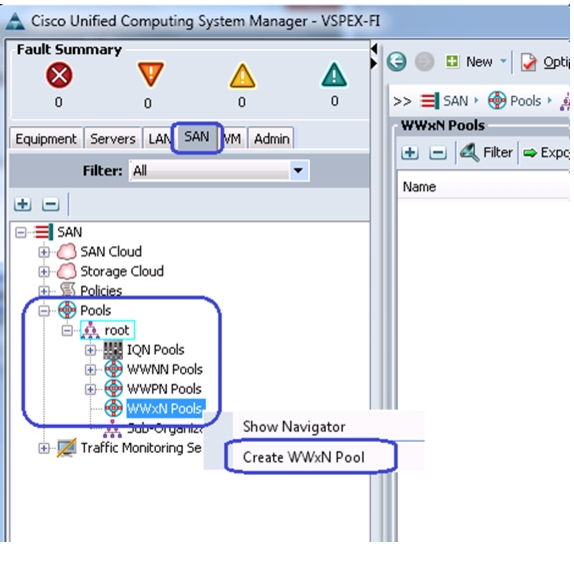Click the WWNN Pools tree icon

click(113, 369)
